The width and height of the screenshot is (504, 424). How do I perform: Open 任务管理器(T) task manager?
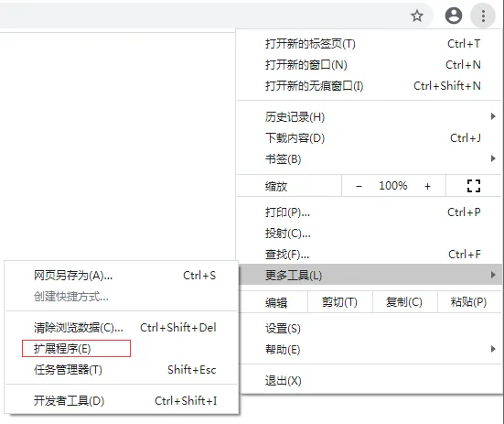point(121,370)
